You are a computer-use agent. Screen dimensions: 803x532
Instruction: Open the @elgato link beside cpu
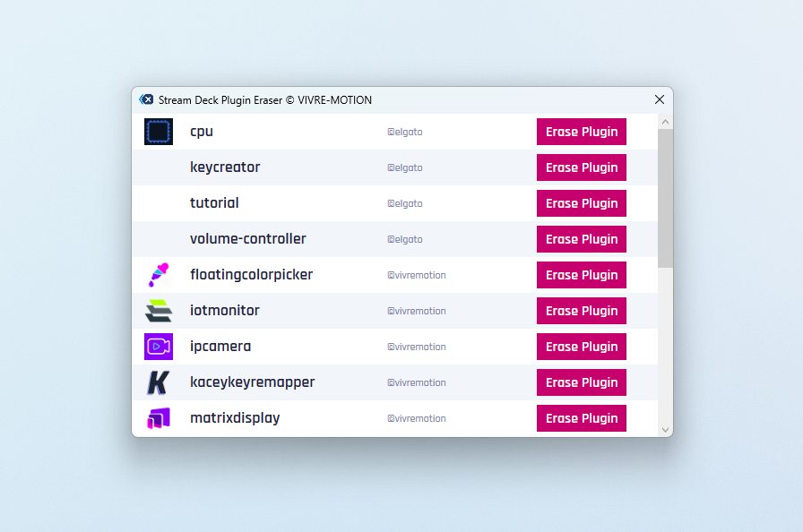[x=405, y=132]
